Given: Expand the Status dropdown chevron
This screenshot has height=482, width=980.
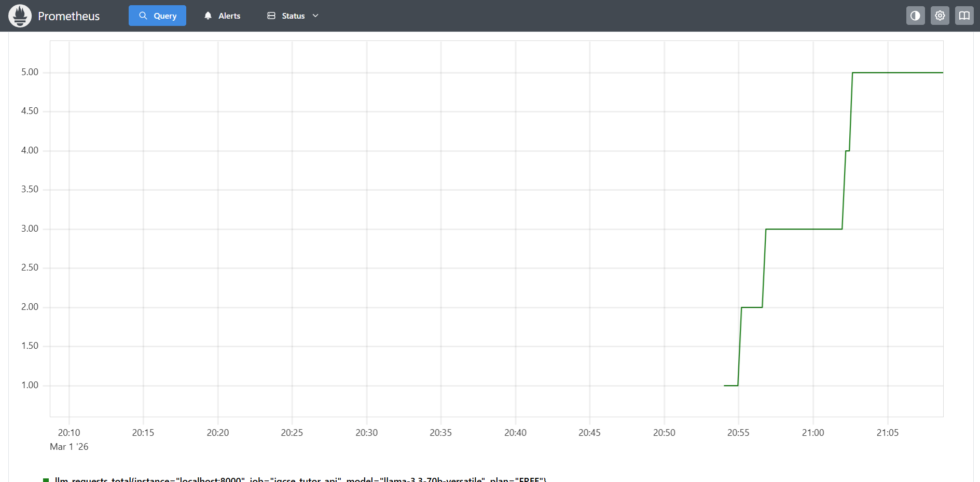Looking at the screenshot, I should 315,16.
